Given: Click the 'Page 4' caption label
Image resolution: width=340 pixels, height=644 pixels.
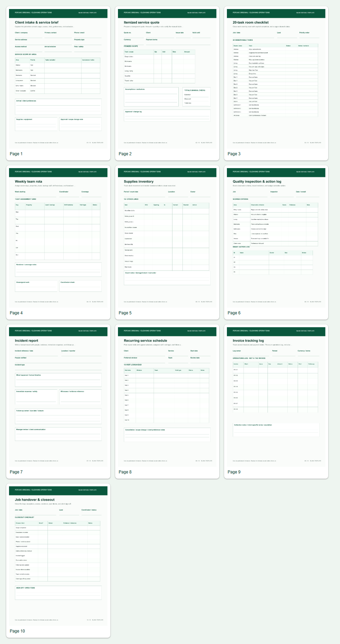Looking at the screenshot, I should (x=16, y=313).
